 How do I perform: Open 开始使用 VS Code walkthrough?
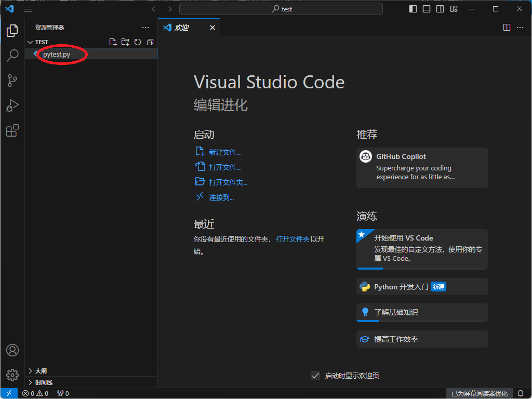(x=422, y=249)
